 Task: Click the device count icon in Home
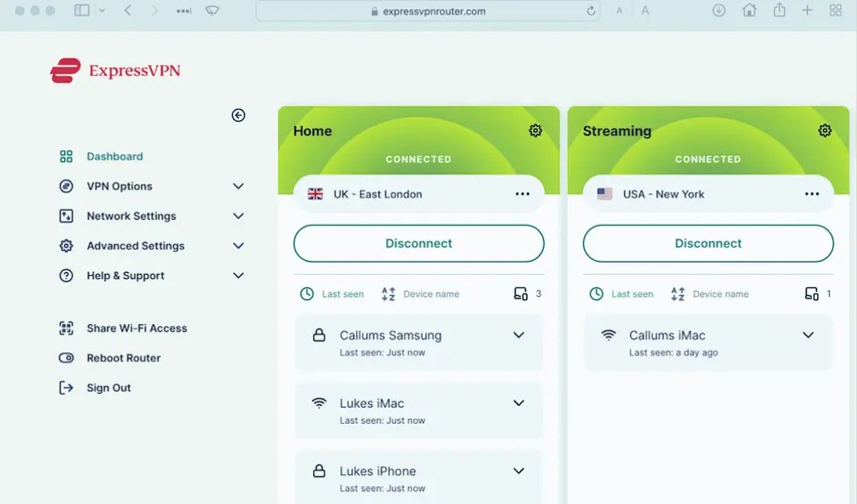(x=521, y=293)
